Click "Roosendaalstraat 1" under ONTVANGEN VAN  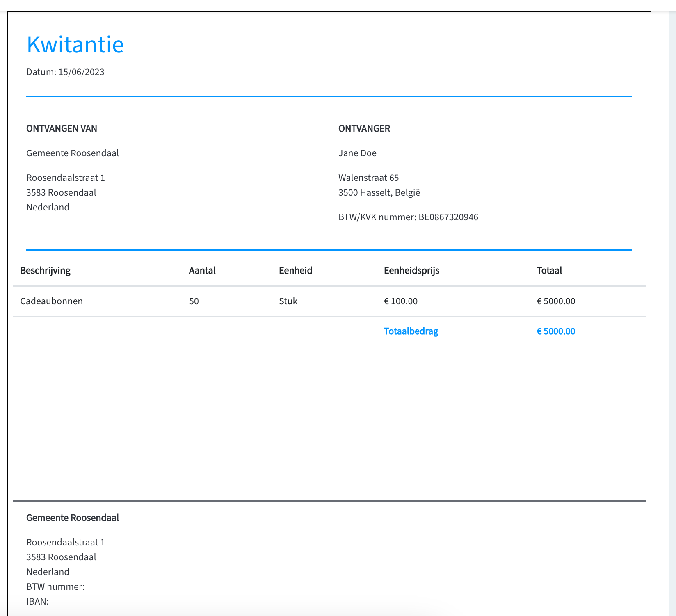pos(66,178)
